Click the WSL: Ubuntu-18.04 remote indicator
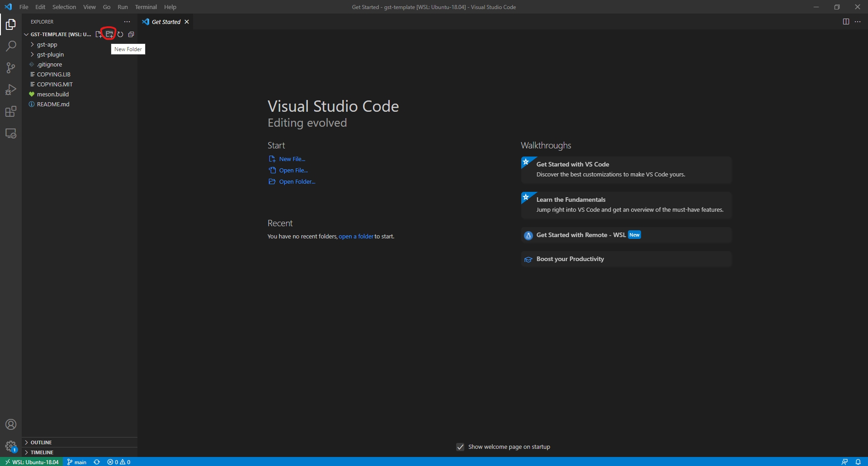The image size is (868, 466). click(x=32, y=462)
